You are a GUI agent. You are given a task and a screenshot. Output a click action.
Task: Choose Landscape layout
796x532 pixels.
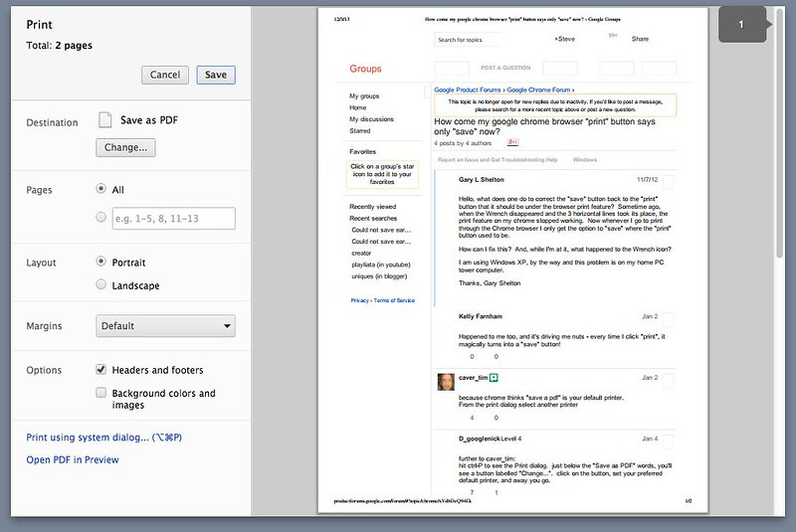tap(101, 284)
